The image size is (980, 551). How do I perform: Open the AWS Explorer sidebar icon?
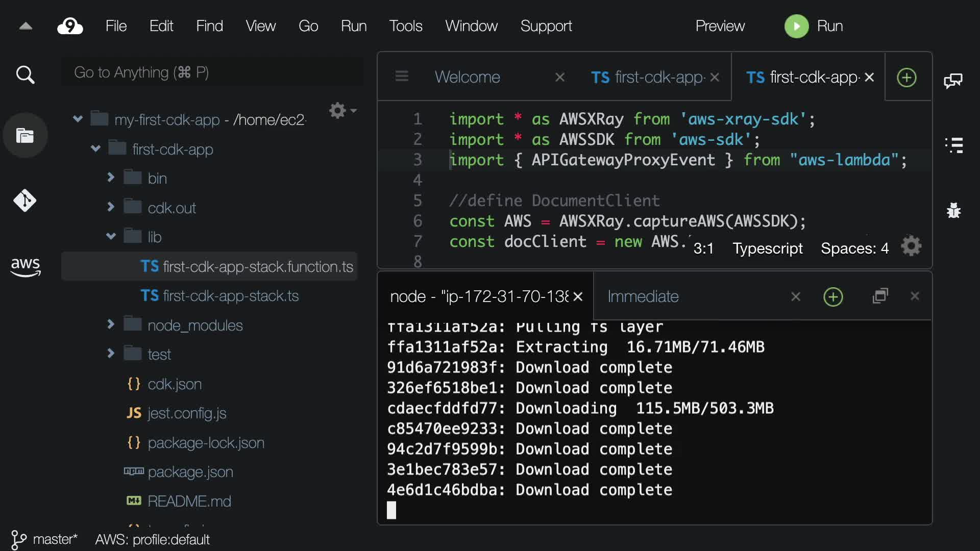coord(25,266)
